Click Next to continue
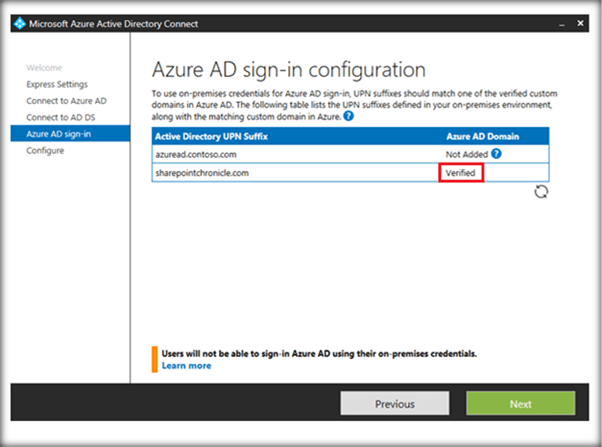The height and width of the screenshot is (447, 602). pos(520,404)
